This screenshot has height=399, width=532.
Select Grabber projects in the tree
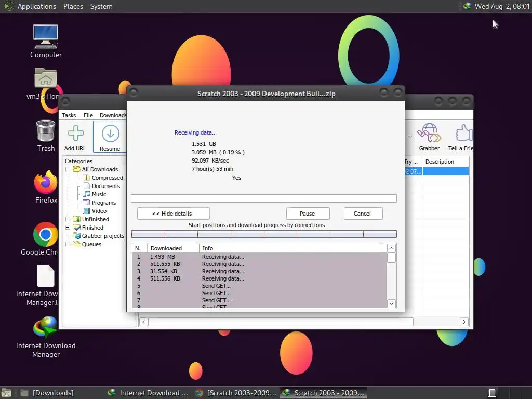103,236
